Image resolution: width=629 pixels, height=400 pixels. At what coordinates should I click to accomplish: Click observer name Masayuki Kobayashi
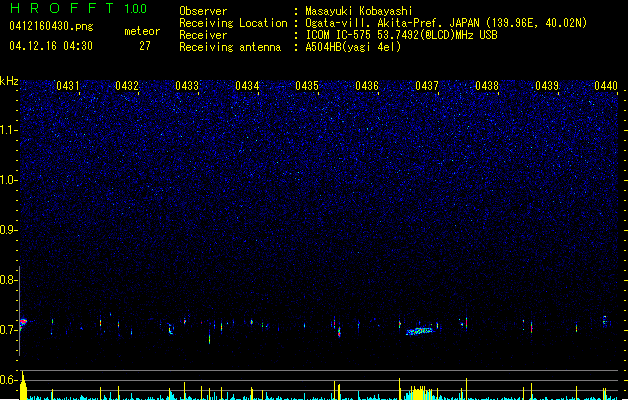tap(359, 11)
